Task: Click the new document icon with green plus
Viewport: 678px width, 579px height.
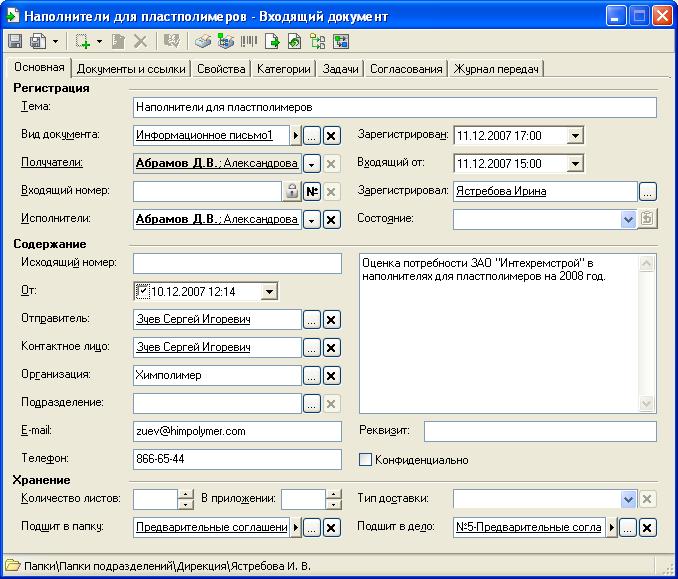Action: click(x=82, y=42)
